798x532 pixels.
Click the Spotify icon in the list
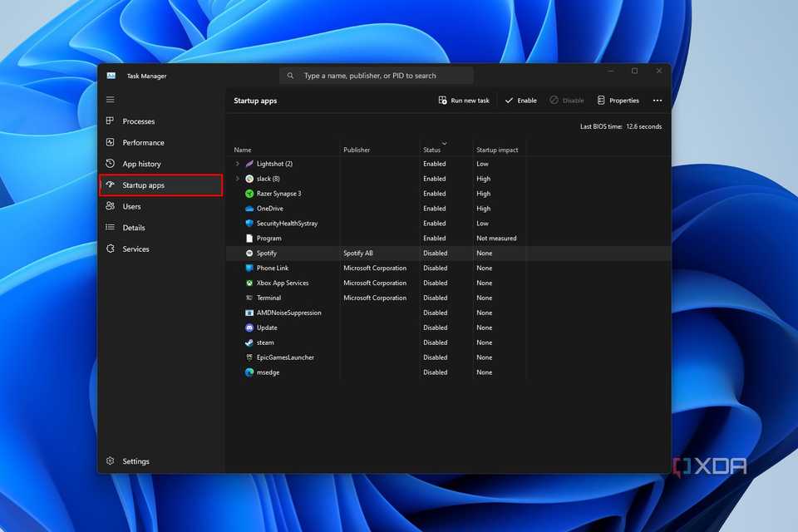tap(249, 254)
